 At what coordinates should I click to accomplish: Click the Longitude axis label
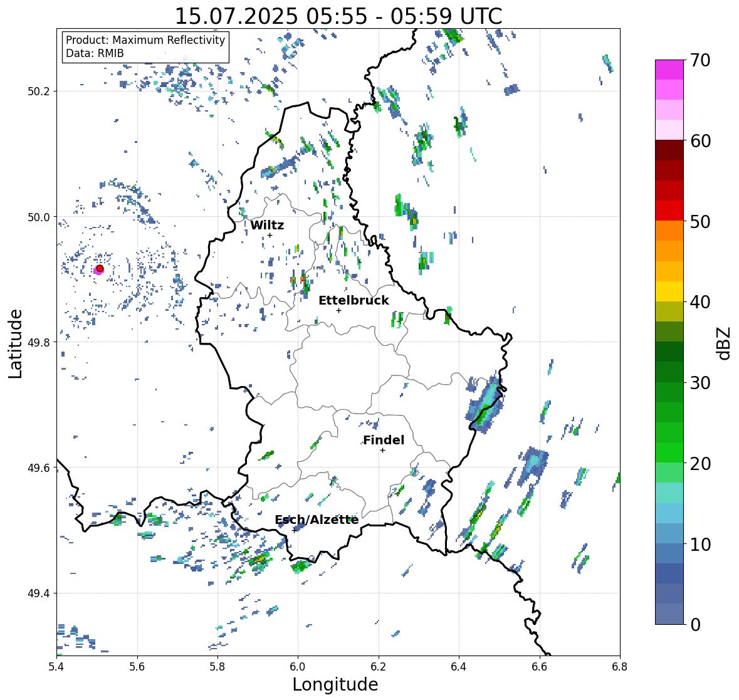(335, 684)
